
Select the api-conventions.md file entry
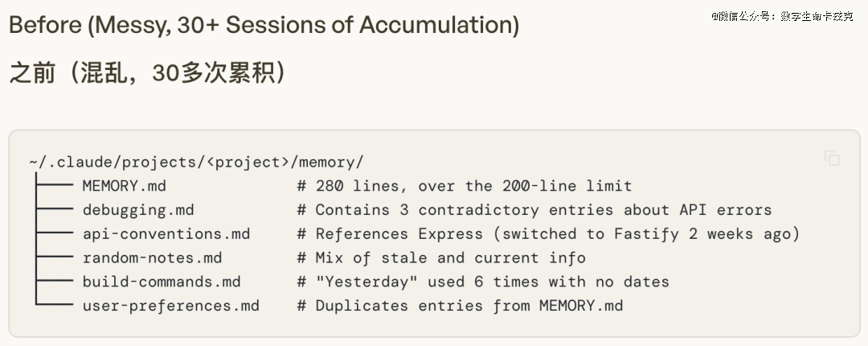166,234
